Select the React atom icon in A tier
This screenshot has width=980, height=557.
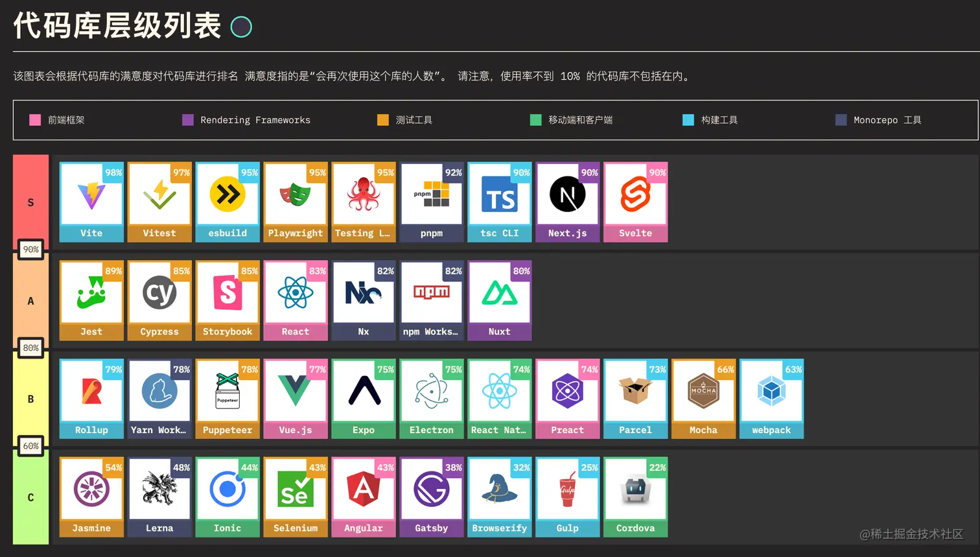tap(295, 292)
